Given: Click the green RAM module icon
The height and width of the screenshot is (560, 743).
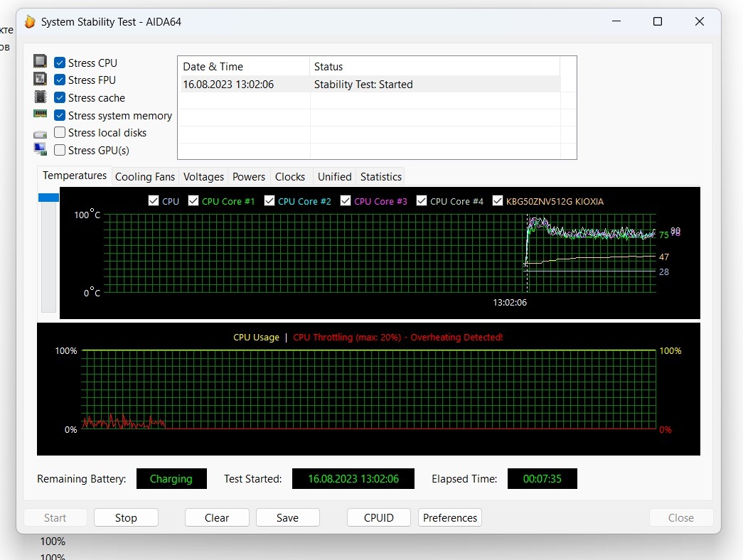Looking at the screenshot, I should click(x=41, y=114).
